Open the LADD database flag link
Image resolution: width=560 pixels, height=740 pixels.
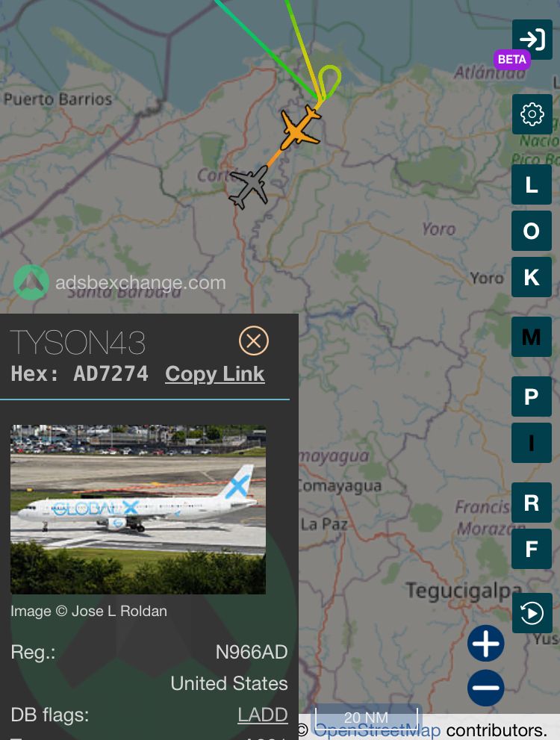coord(263,715)
